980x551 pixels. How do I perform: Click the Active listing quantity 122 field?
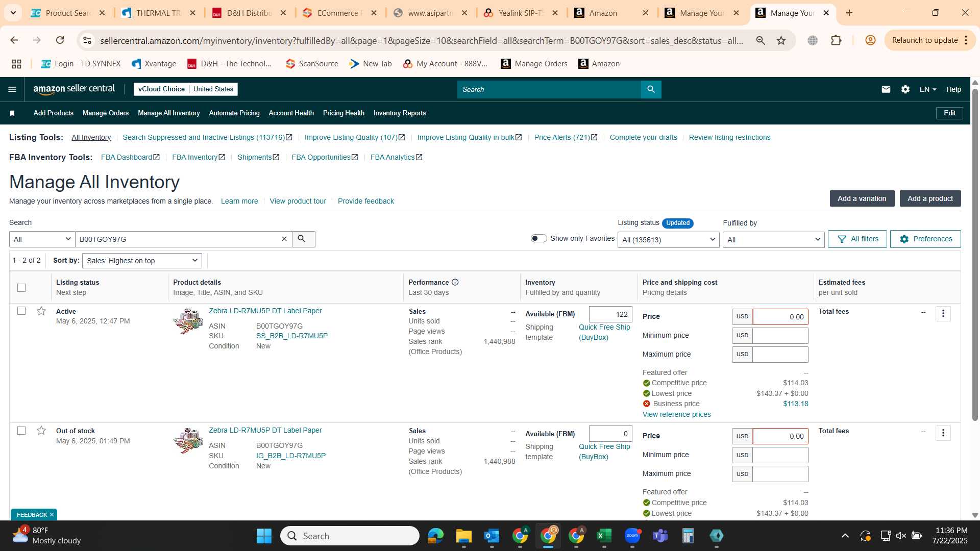610,314
